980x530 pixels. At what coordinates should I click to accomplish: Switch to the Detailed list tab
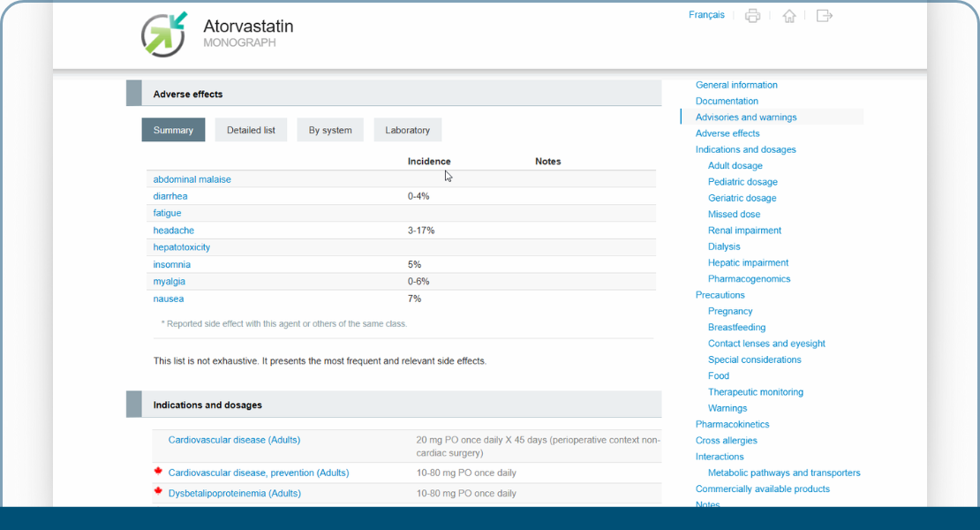pyautogui.click(x=251, y=130)
